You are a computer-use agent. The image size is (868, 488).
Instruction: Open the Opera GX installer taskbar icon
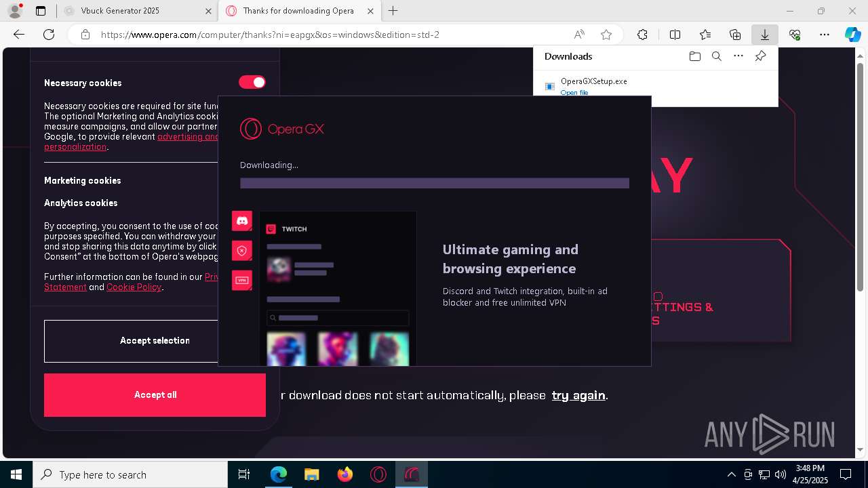coord(412,474)
